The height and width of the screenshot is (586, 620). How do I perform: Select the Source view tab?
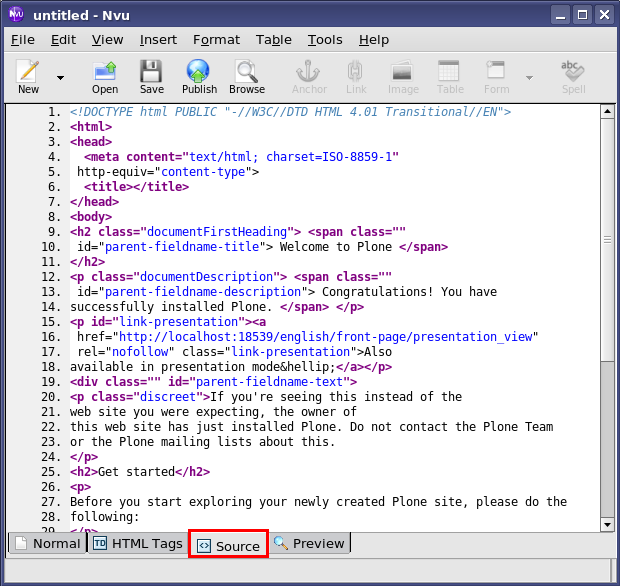[229, 544]
